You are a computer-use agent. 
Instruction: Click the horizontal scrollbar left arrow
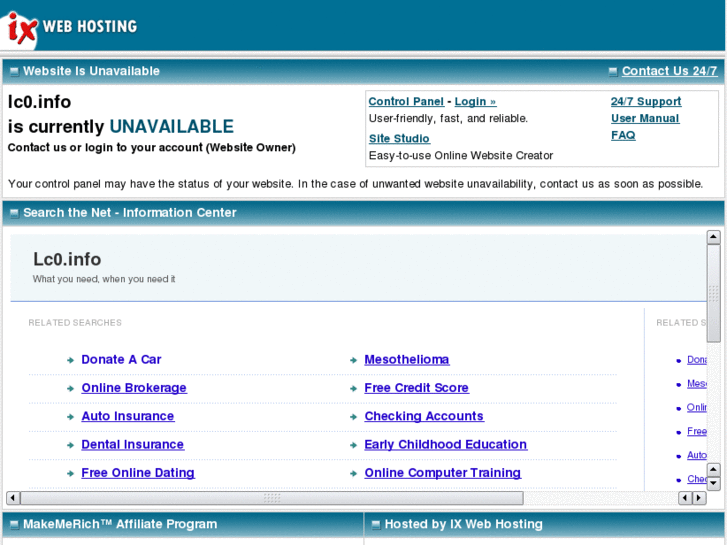coord(13,498)
